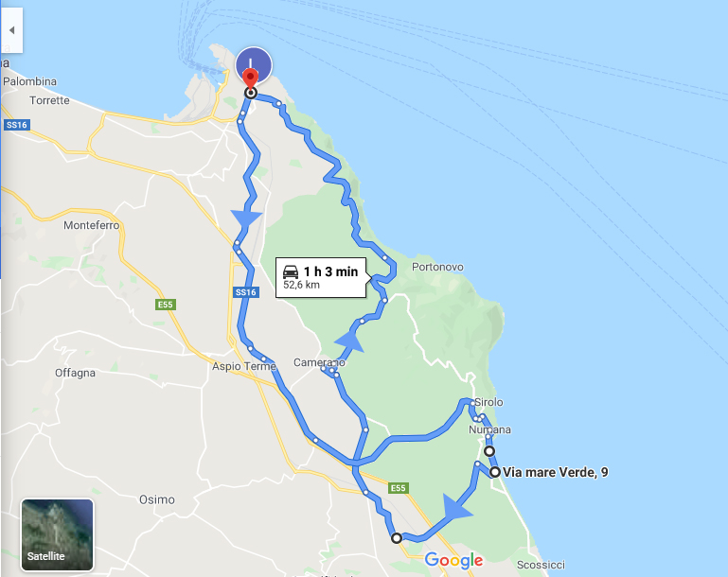Click the Google logo link
The image size is (728, 577).
point(454,560)
